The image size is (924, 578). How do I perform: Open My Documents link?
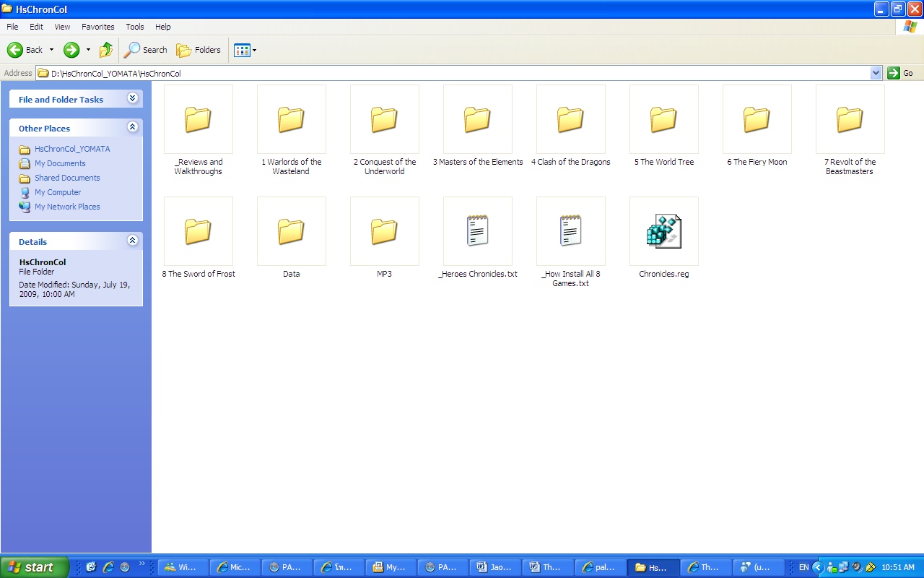click(60, 163)
